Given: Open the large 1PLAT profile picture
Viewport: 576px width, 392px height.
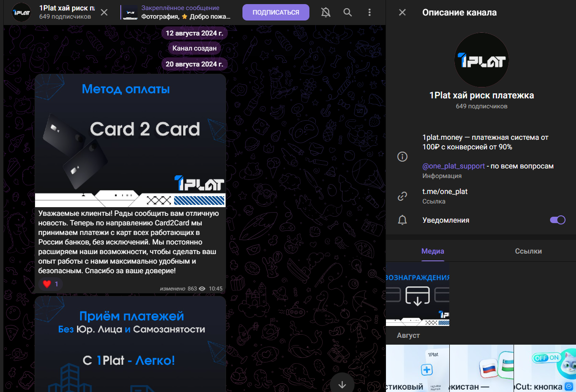Looking at the screenshot, I should pos(482,60).
